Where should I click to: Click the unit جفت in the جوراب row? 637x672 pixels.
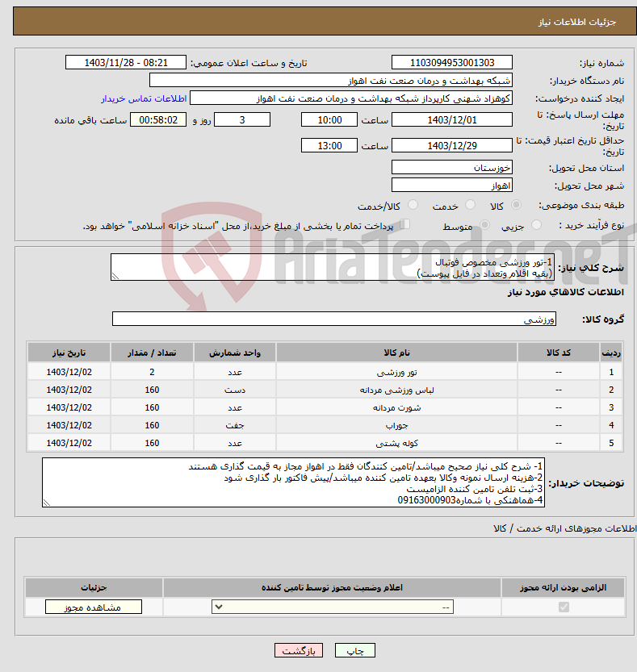[235, 426]
